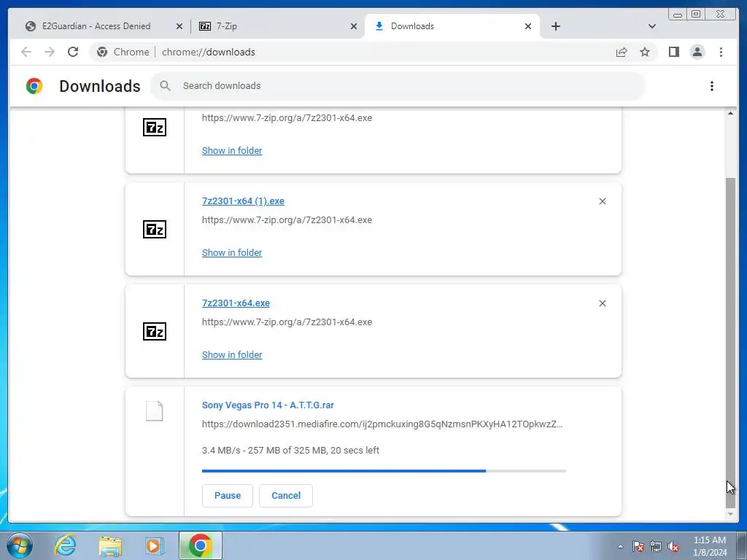Click the download speed status text
Viewport: 747px width, 560px height.
(290, 451)
